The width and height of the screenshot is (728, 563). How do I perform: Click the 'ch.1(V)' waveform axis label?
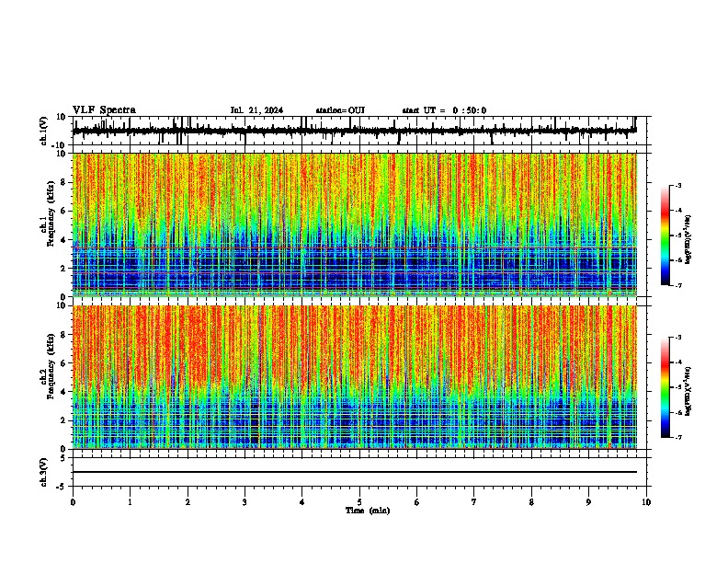pyautogui.click(x=44, y=131)
